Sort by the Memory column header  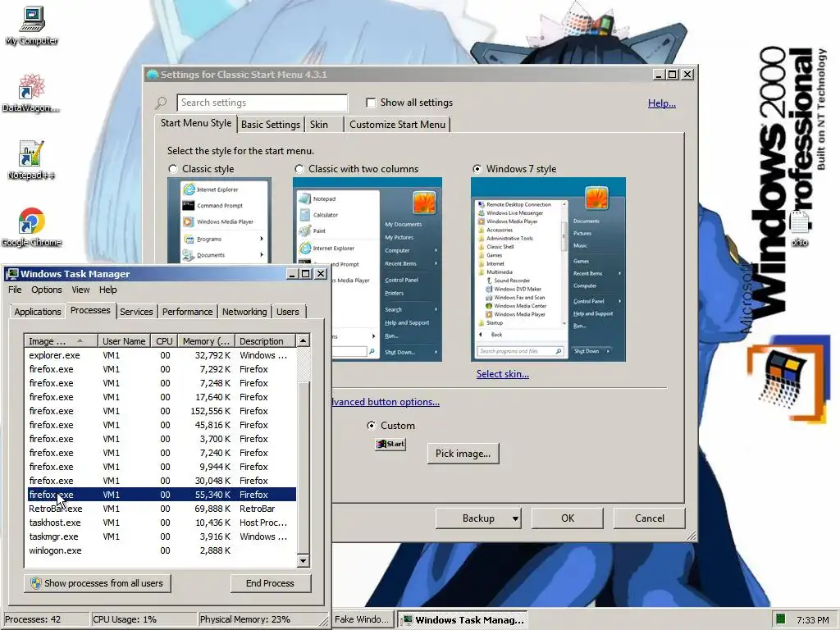tap(206, 341)
